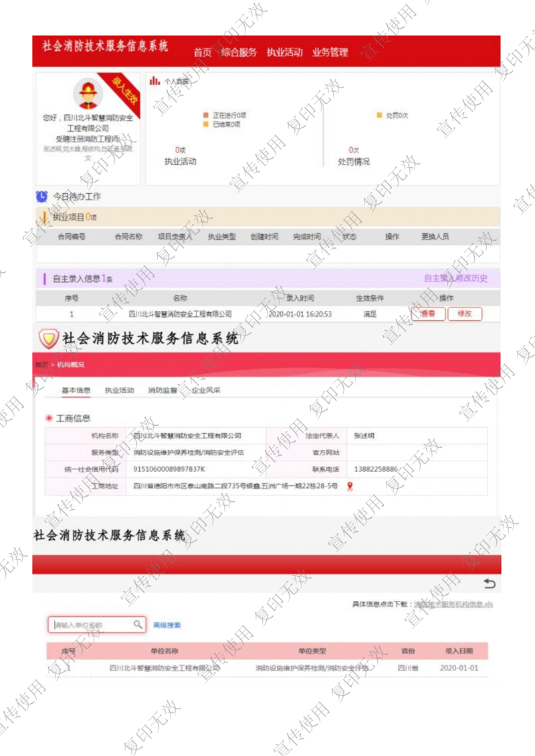
Task: Click the shield logo beside the system title
Action: pyautogui.click(x=47, y=339)
